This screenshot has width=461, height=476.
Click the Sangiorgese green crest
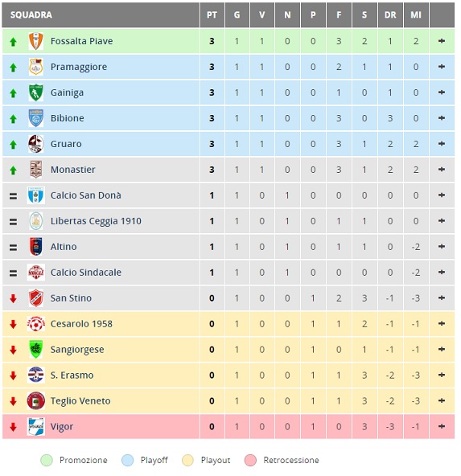[36, 350]
